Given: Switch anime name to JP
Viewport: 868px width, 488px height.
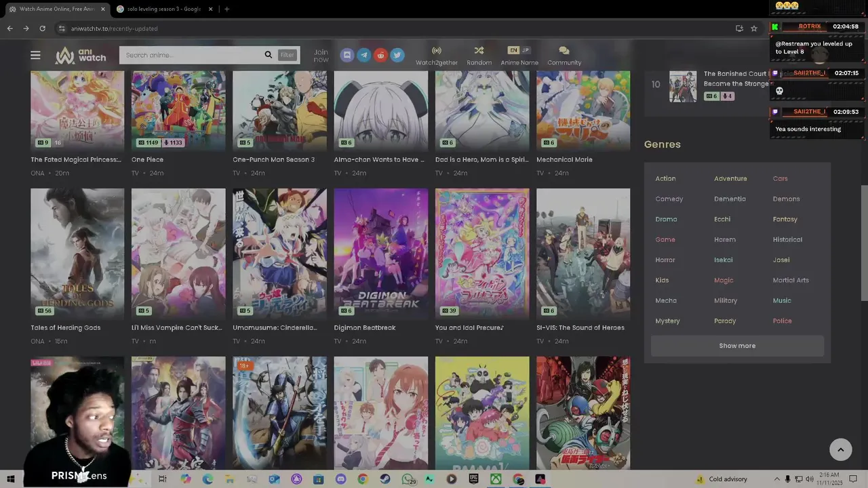Looking at the screenshot, I should [x=526, y=50].
